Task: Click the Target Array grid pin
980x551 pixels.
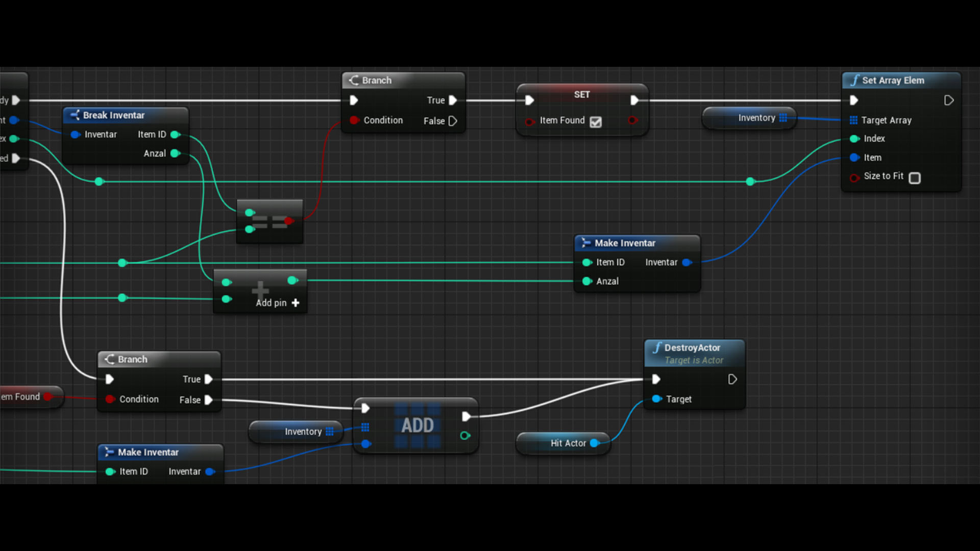Action: tap(853, 120)
